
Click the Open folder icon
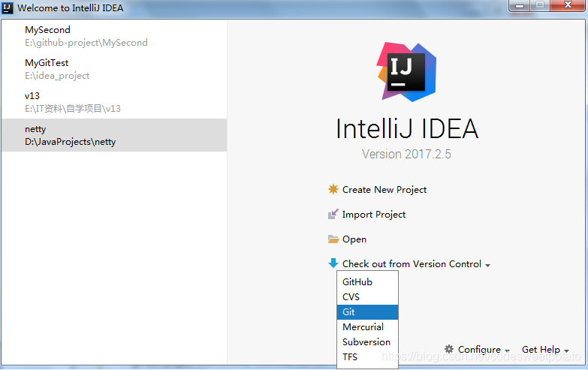point(333,239)
